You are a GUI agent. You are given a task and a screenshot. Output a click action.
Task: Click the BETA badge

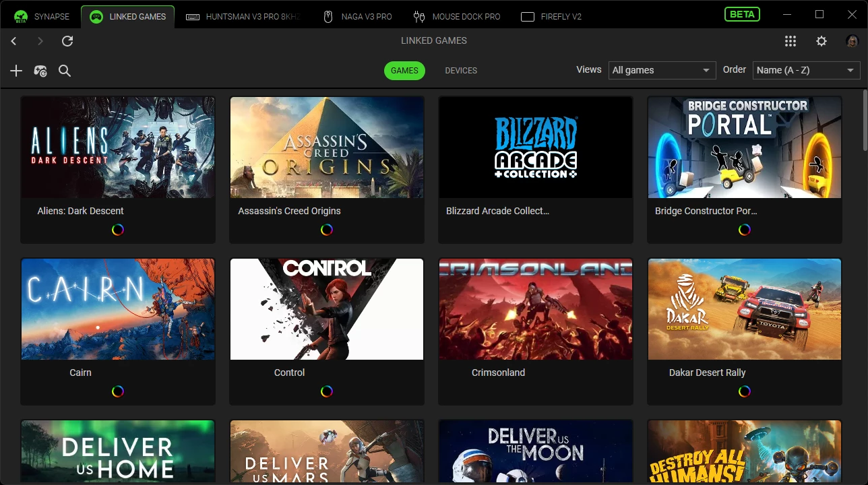742,14
